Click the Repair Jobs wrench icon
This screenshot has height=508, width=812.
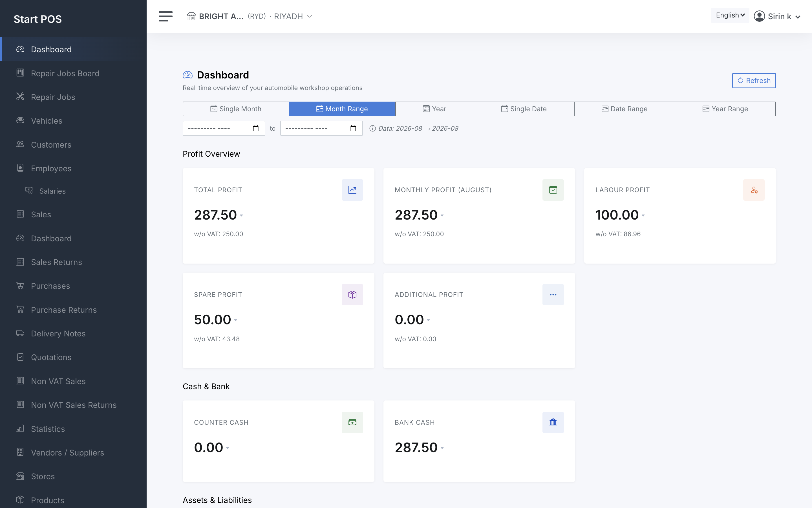pos(20,97)
